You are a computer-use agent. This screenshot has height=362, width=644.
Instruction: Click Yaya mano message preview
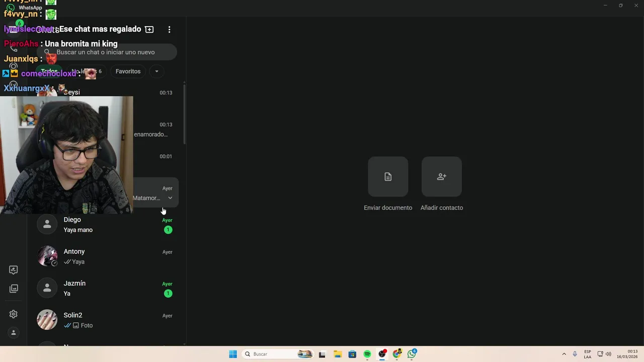point(78,230)
